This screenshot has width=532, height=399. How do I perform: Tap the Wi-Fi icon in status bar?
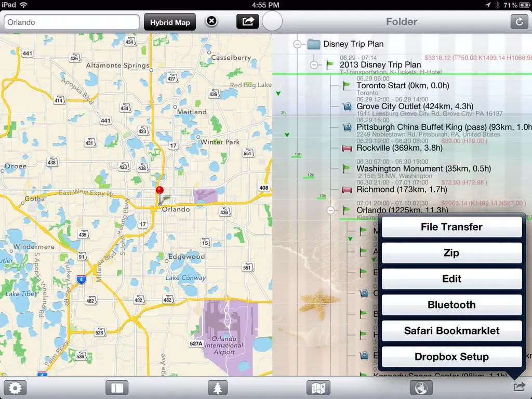tap(23, 5)
